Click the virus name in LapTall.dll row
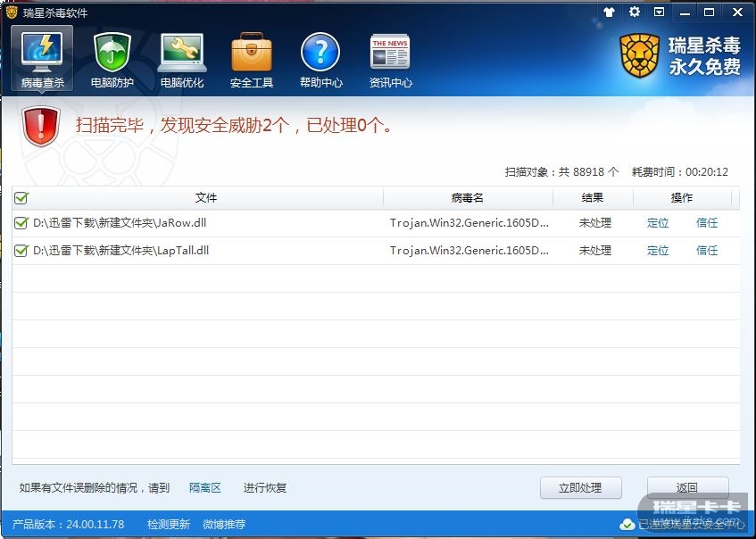The image size is (756, 539). (469, 251)
